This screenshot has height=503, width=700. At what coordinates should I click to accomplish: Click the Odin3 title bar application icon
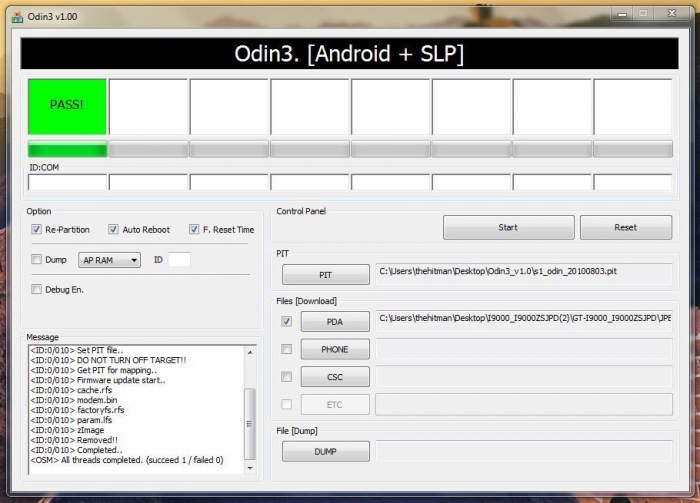click(x=17, y=17)
